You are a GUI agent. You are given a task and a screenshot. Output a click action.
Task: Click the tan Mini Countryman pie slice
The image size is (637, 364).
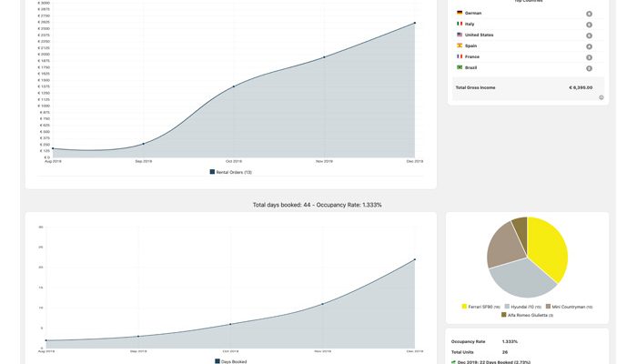click(x=504, y=246)
